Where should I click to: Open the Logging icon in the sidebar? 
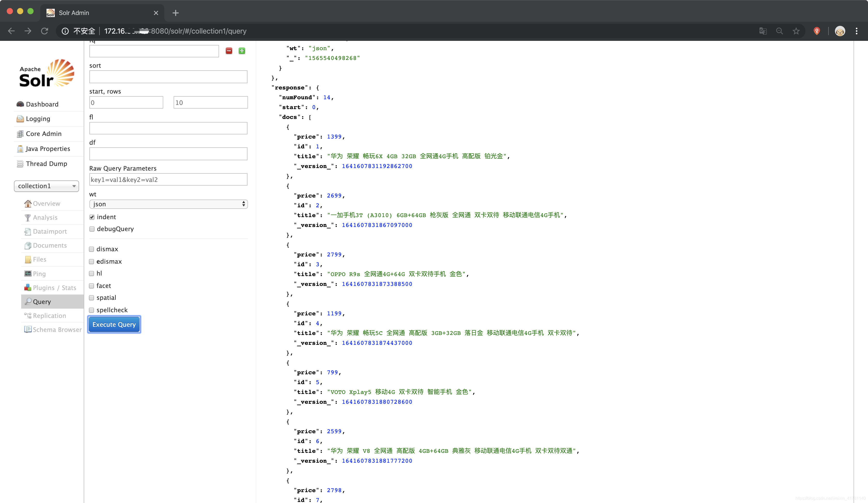[x=20, y=119]
